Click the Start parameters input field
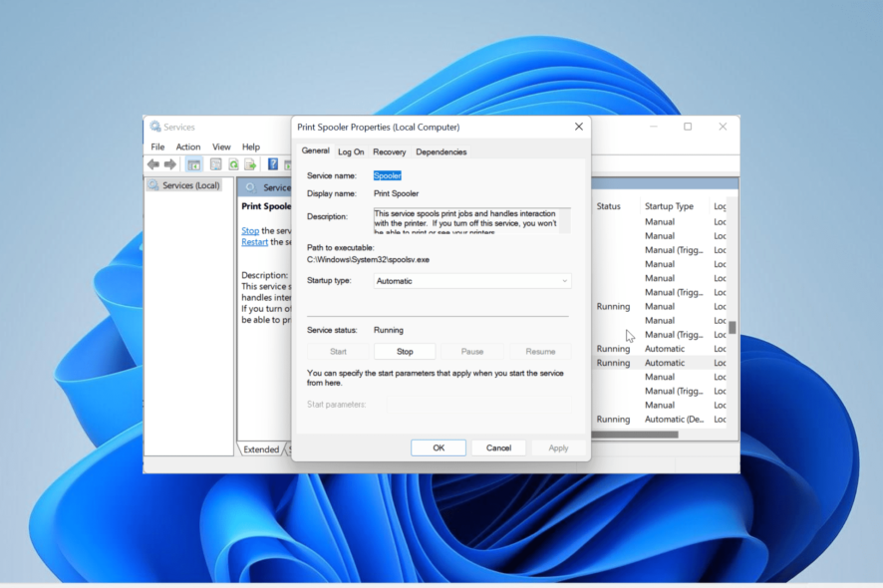Image resolution: width=883 pixels, height=588 pixels. 478,405
